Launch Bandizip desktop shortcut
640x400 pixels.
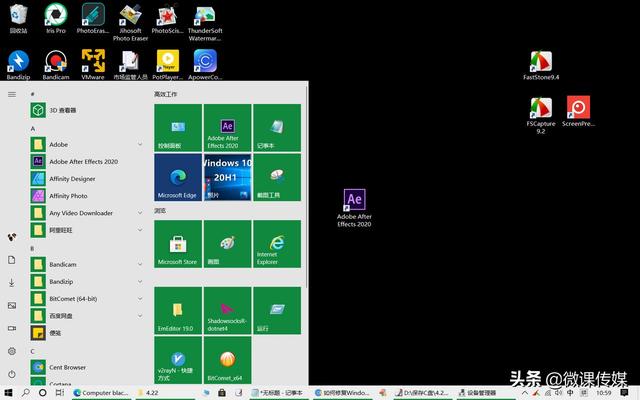coord(18,64)
